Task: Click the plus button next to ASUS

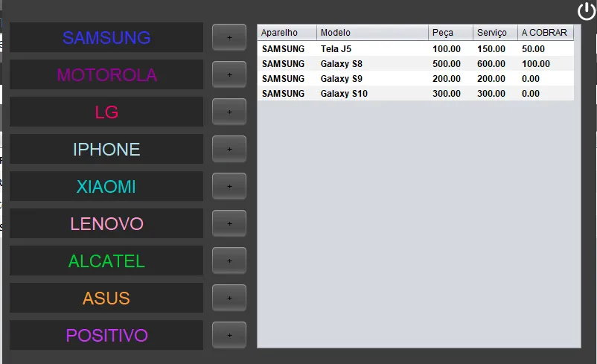Action: pyautogui.click(x=229, y=298)
